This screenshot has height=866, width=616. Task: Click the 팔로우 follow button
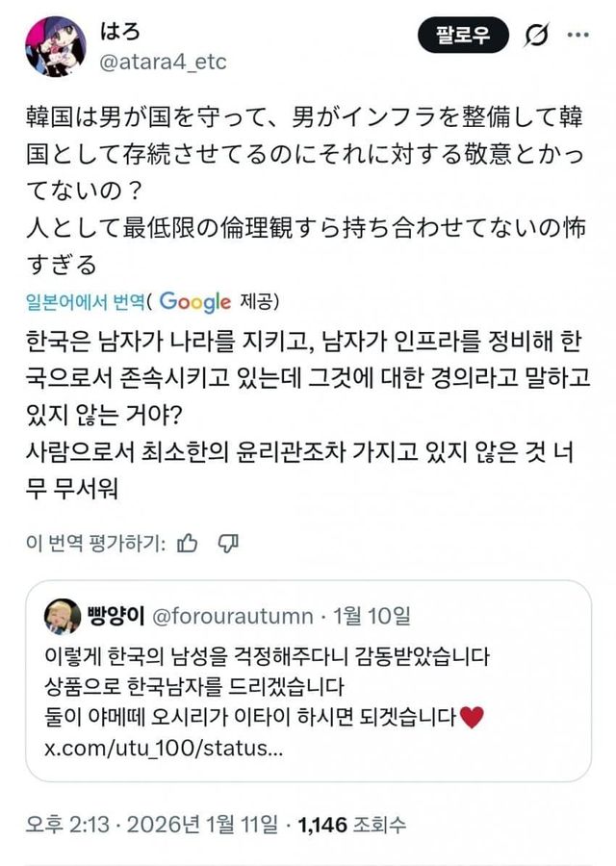[462, 35]
